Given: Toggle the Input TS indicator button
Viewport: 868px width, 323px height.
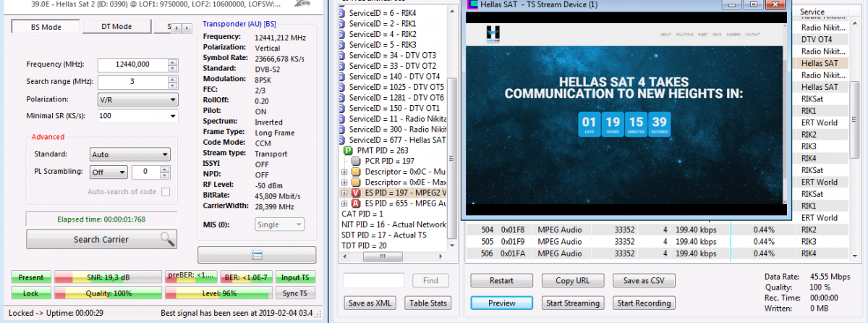Looking at the screenshot, I should [x=295, y=277].
